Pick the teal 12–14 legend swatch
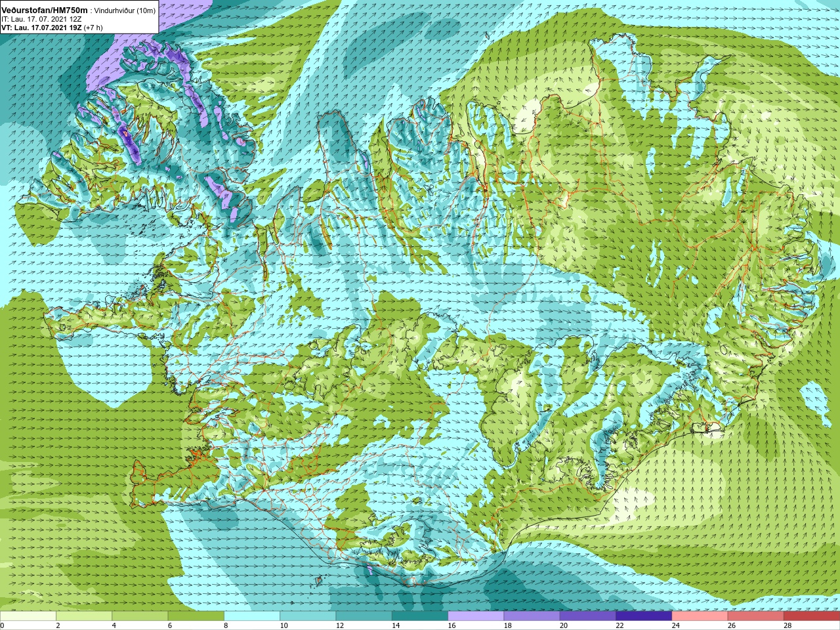The height and width of the screenshot is (630, 840). [x=364, y=616]
